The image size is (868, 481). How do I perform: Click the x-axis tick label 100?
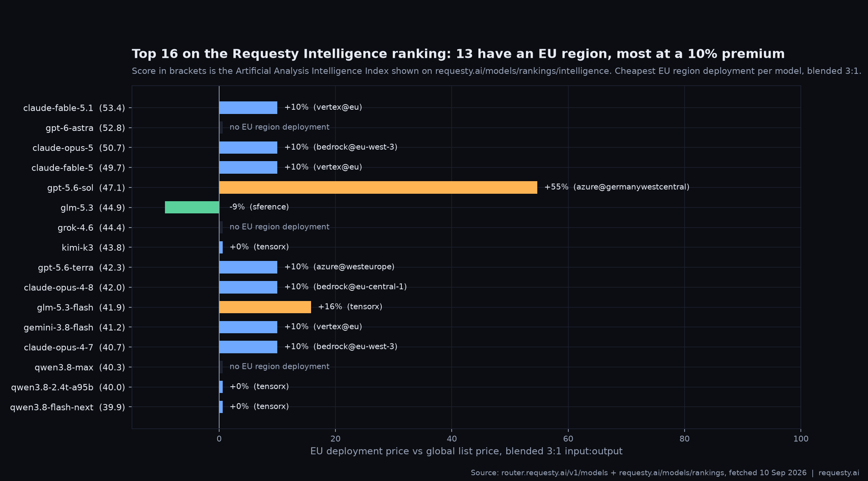[x=801, y=439]
